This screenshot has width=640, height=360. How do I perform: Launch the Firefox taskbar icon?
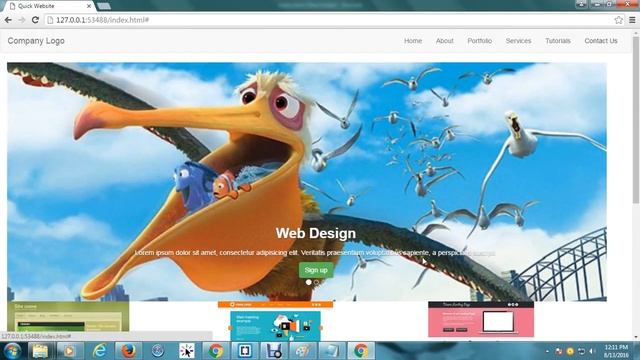coord(128,351)
